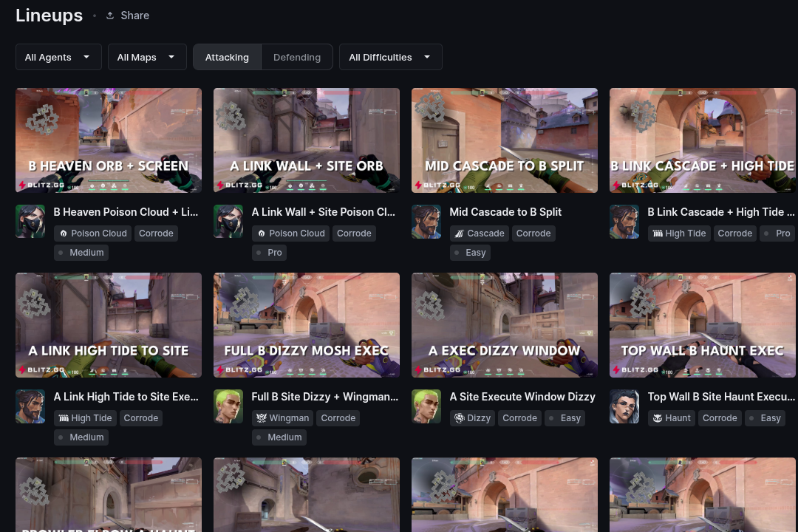
Task: Click Medium difficulty tag under B Heaven lineup
Action: point(81,253)
